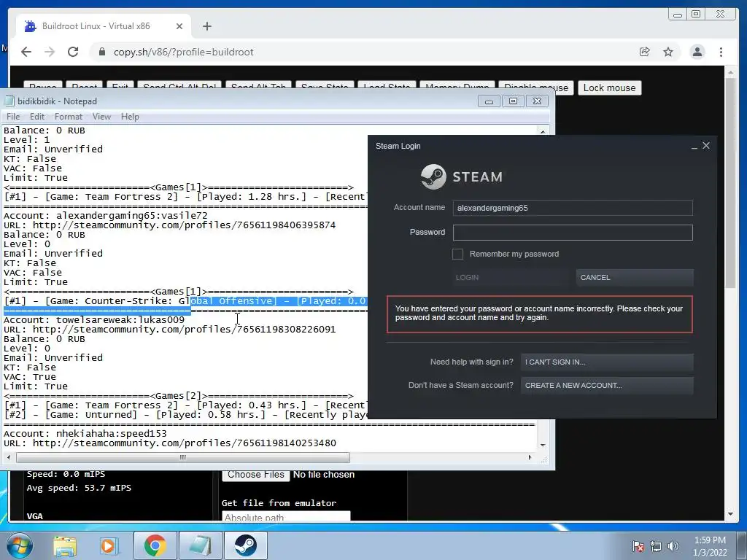
Task: Bookmark this tab with the star
Action: (668, 52)
